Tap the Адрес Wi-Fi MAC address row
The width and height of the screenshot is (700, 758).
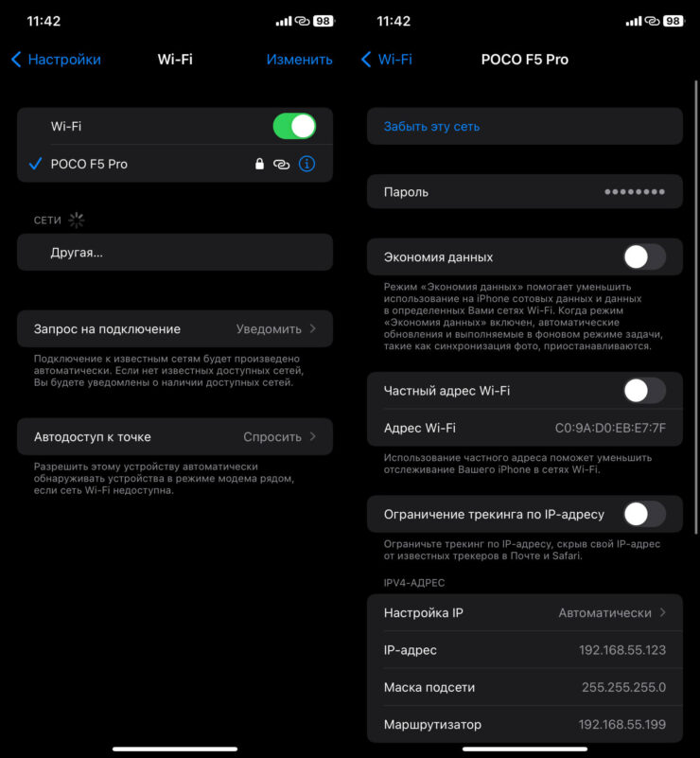pyautogui.click(x=524, y=428)
